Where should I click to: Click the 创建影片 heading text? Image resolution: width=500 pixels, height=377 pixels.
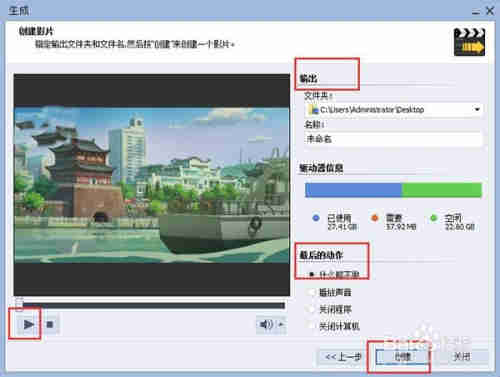36,31
